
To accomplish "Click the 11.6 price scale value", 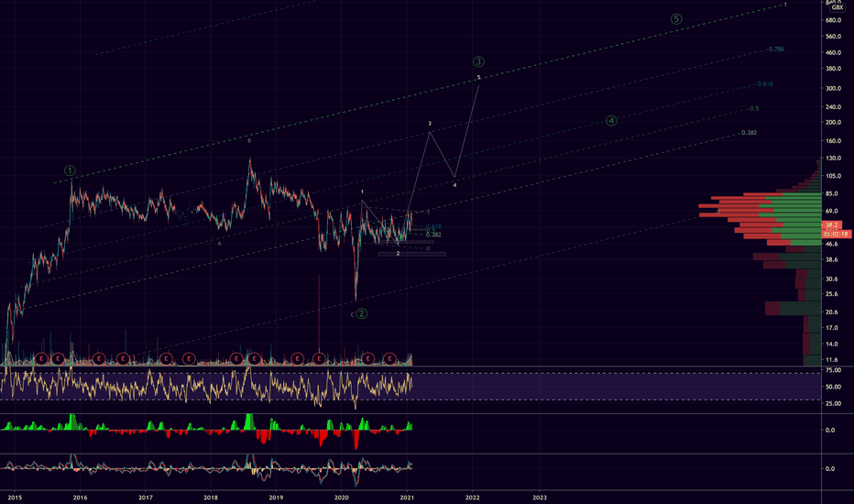I will [832, 360].
